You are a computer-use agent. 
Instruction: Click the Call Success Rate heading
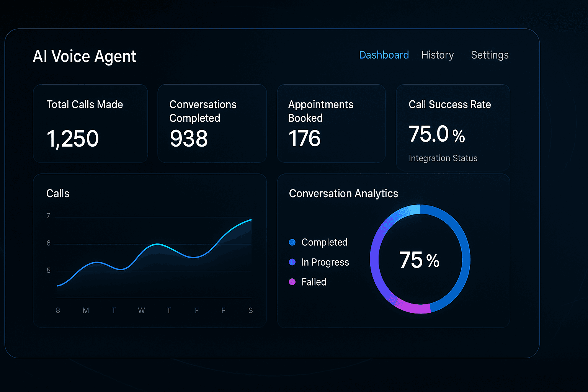coord(450,105)
